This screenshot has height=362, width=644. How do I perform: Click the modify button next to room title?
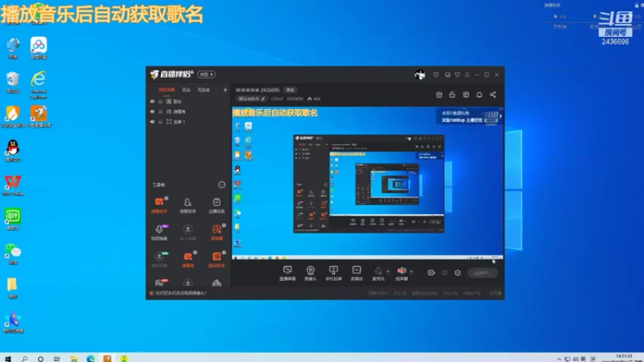click(x=291, y=90)
